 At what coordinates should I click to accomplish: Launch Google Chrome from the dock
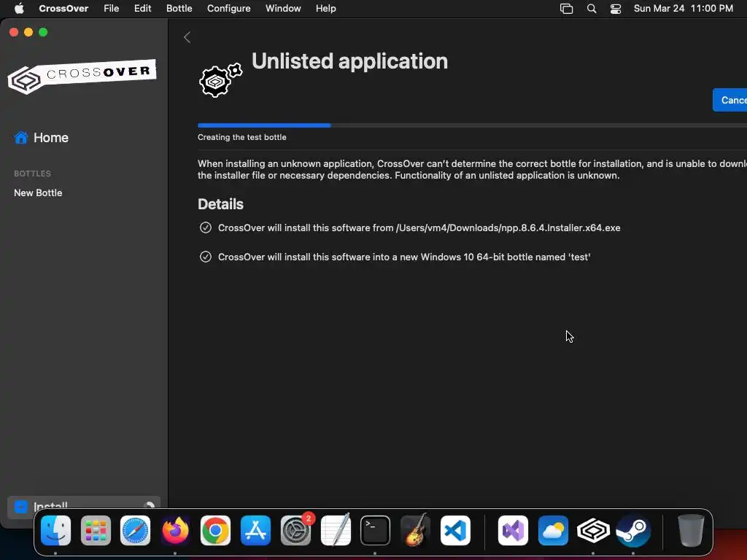[x=215, y=531]
